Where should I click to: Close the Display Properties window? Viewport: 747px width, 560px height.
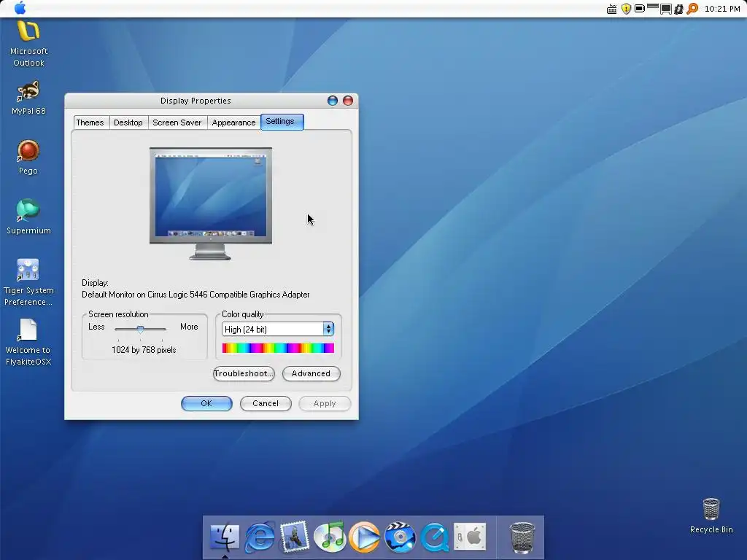(348, 101)
